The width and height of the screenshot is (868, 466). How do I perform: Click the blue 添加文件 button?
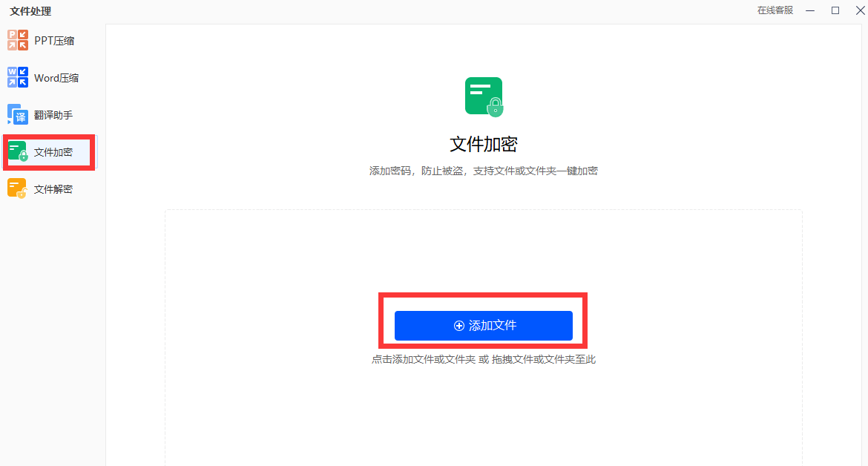pyautogui.click(x=483, y=326)
